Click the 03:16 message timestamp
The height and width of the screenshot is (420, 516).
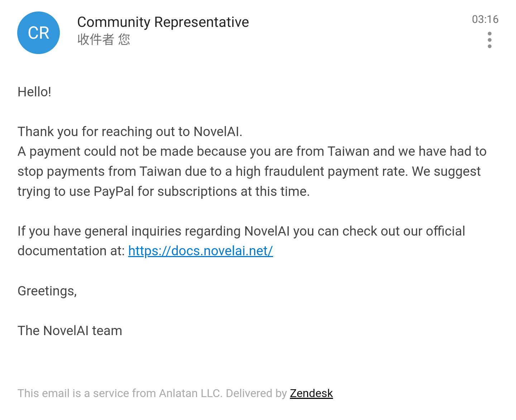pos(485,19)
